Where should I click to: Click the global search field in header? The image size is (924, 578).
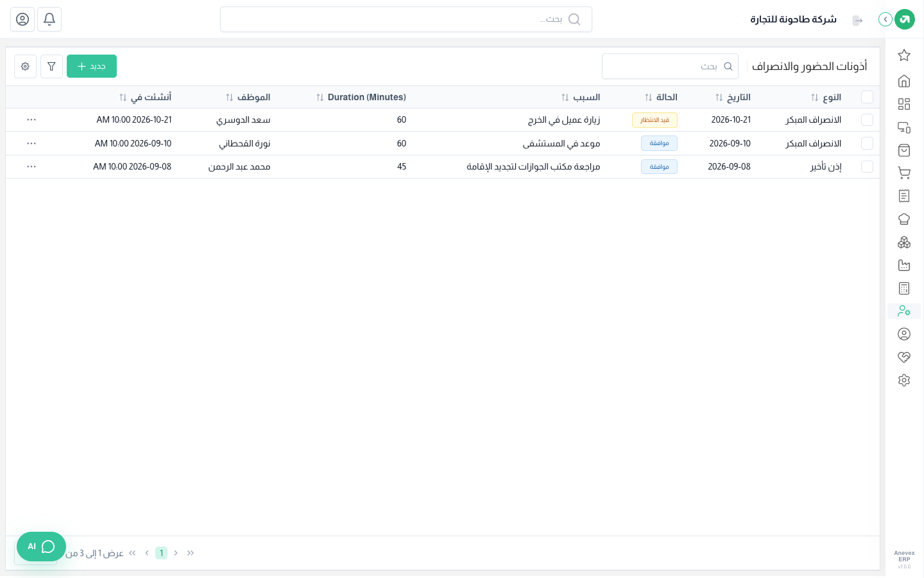tap(406, 19)
